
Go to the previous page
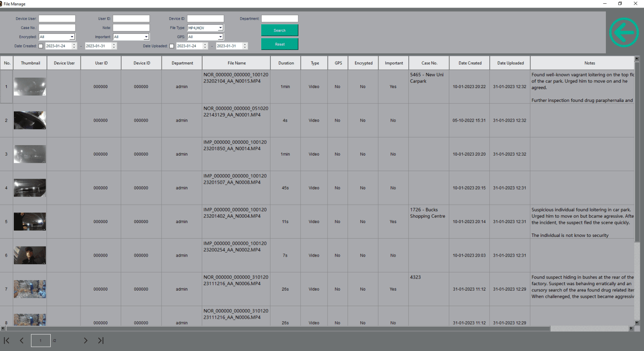point(22,341)
